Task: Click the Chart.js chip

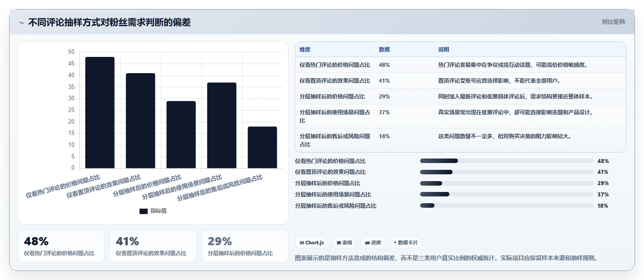Action: pos(312,243)
